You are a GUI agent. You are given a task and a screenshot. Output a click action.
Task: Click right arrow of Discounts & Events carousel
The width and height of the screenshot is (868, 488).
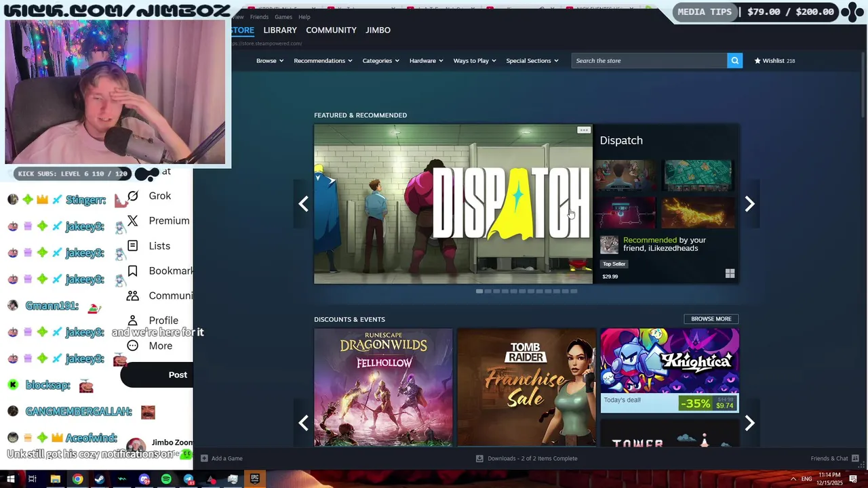click(x=749, y=423)
